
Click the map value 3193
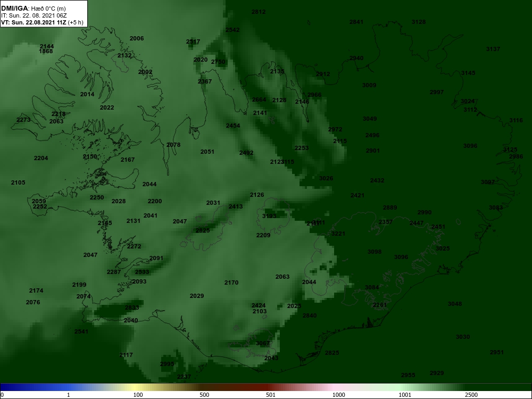(269, 216)
